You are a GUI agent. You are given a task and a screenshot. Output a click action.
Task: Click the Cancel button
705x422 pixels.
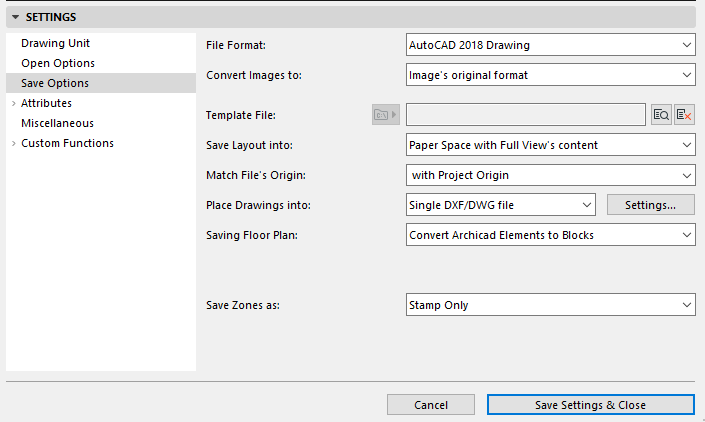pos(430,405)
